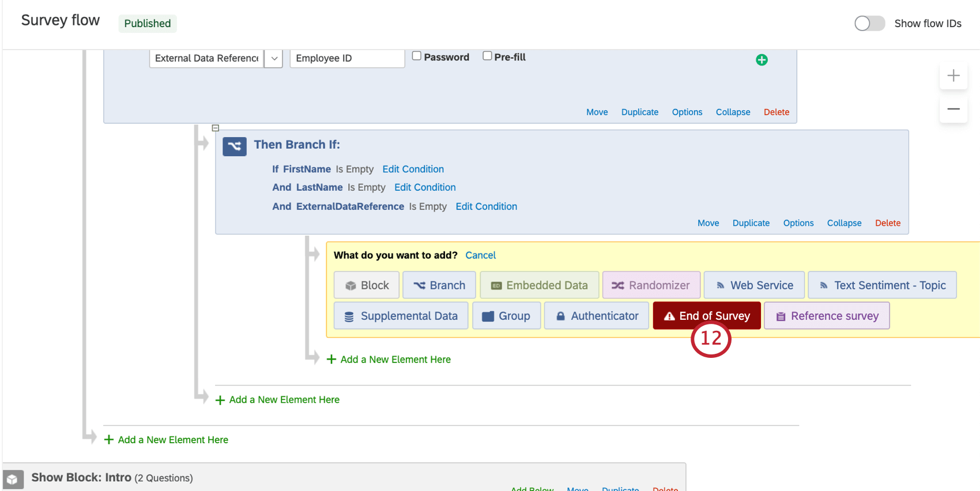Edit Condition for FirstName Is Empty
This screenshot has height=491, width=980.
click(x=413, y=169)
